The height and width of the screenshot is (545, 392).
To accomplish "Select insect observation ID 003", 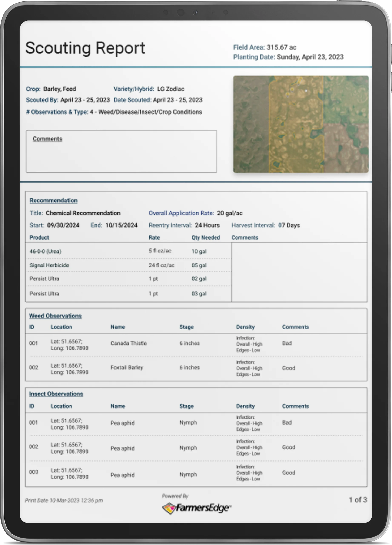I will pyautogui.click(x=33, y=472).
